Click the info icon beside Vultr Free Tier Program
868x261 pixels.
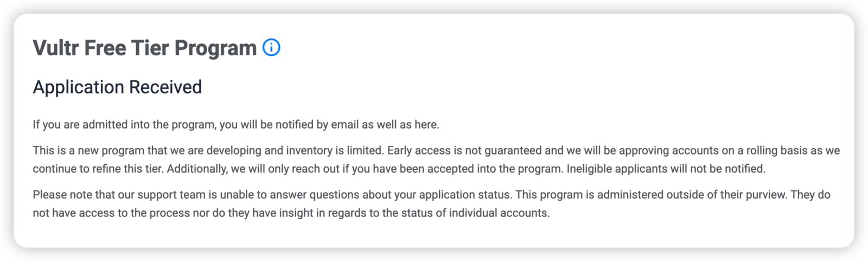point(271,48)
